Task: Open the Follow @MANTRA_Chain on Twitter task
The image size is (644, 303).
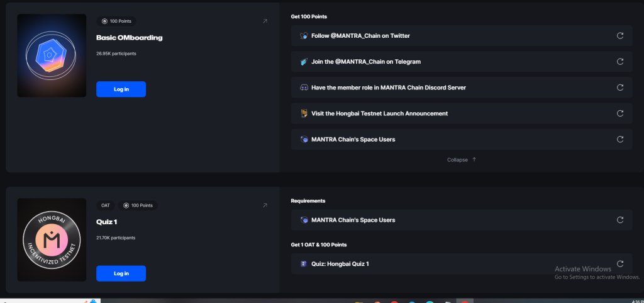Action: 462,36
